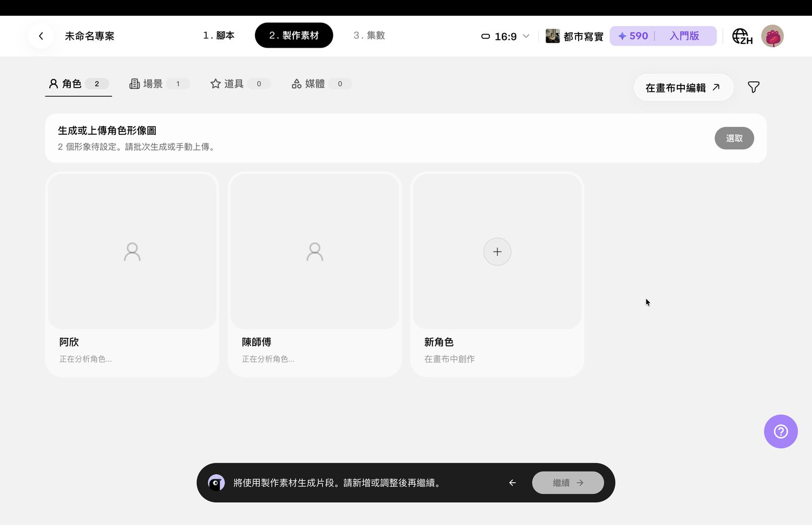
Task: Click the 新角色 card title
Action: pyautogui.click(x=439, y=342)
